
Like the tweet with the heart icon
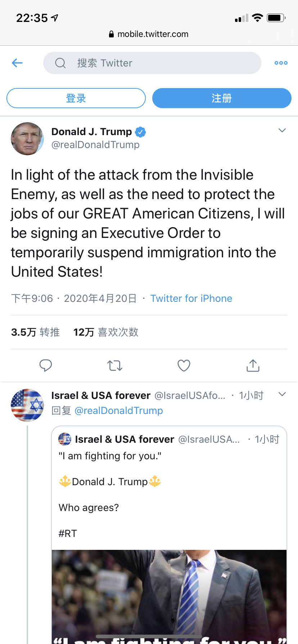pyautogui.click(x=184, y=365)
